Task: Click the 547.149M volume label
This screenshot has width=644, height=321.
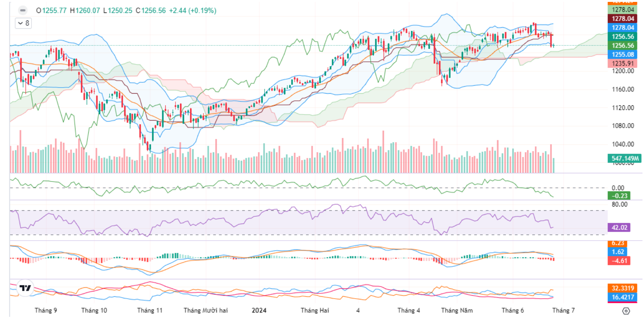Action: click(x=624, y=158)
